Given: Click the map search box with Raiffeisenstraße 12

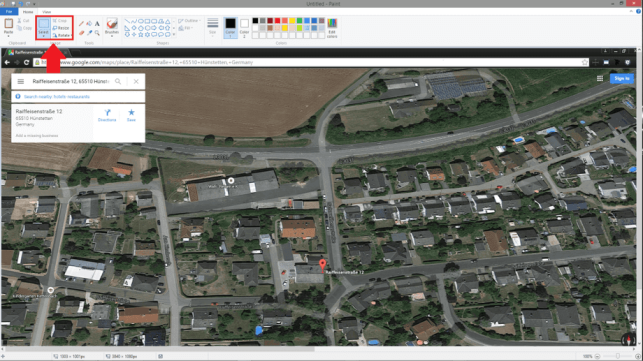Looking at the screenshot, I should pyautogui.click(x=71, y=81).
